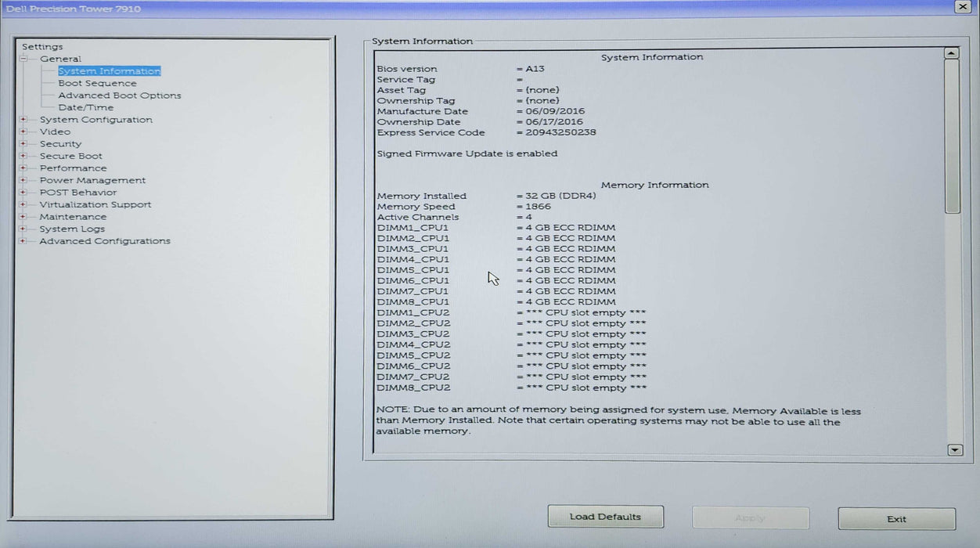Expand the Security node
980x548 pixels.
tap(23, 144)
